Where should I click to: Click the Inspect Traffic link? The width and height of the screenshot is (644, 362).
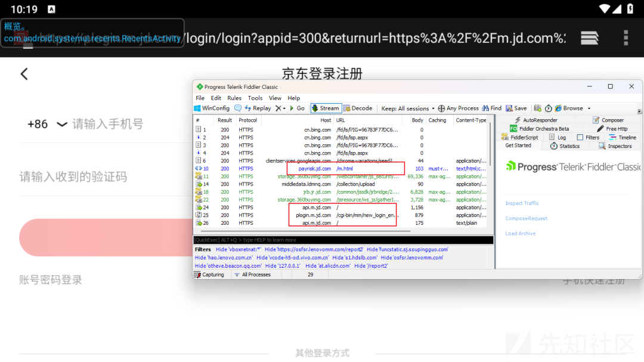point(522,203)
